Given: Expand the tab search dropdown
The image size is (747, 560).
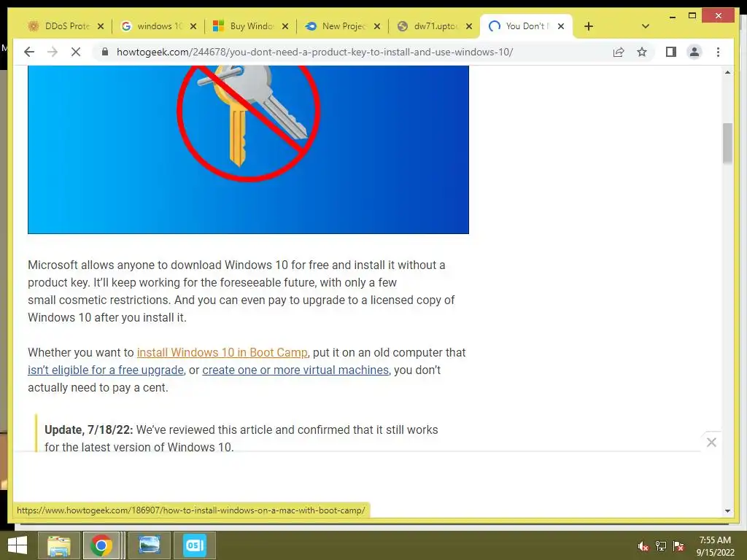Looking at the screenshot, I should pos(646,26).
